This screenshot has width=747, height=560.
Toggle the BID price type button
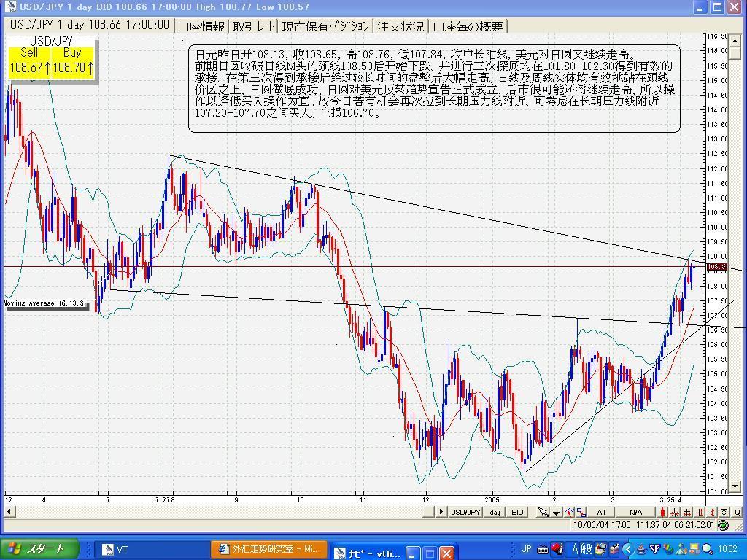[517, 512]
